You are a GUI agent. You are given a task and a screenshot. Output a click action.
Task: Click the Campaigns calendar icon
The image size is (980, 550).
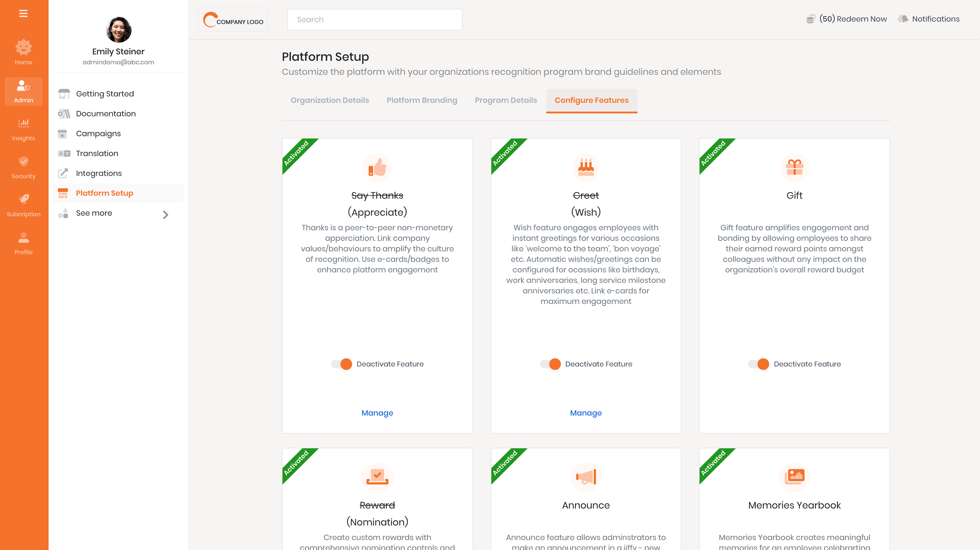pyautogui.click(x=62, y=133)
